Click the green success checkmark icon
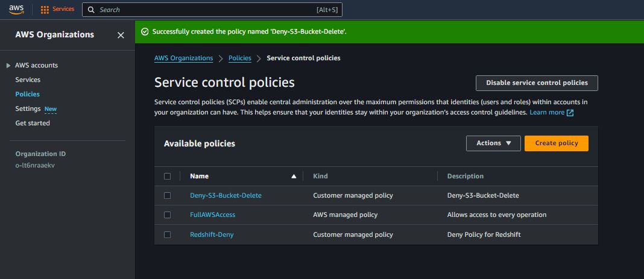This screenshot has height=279, width=644. (x=145, y=31)
